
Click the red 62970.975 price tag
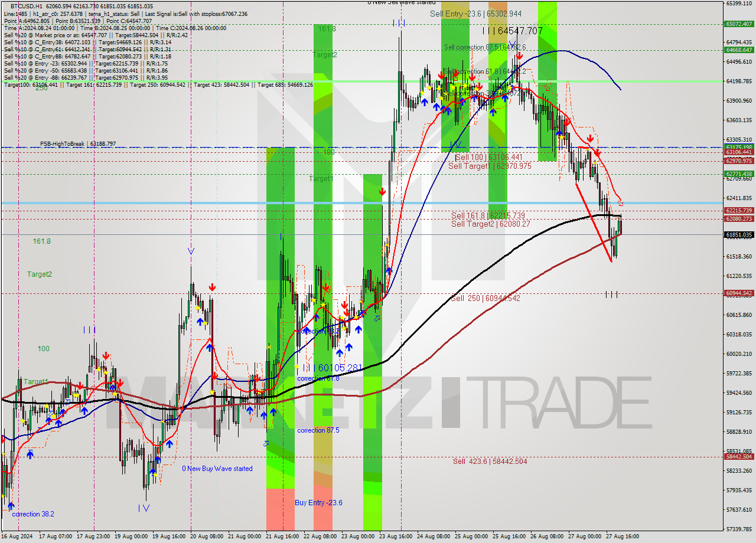[738, 161]
